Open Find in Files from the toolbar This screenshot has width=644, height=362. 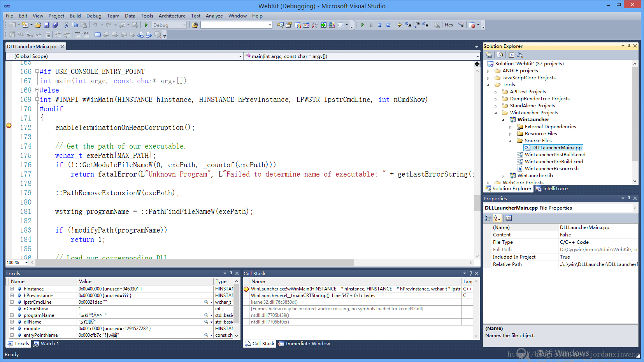click(x=195, y=25)
